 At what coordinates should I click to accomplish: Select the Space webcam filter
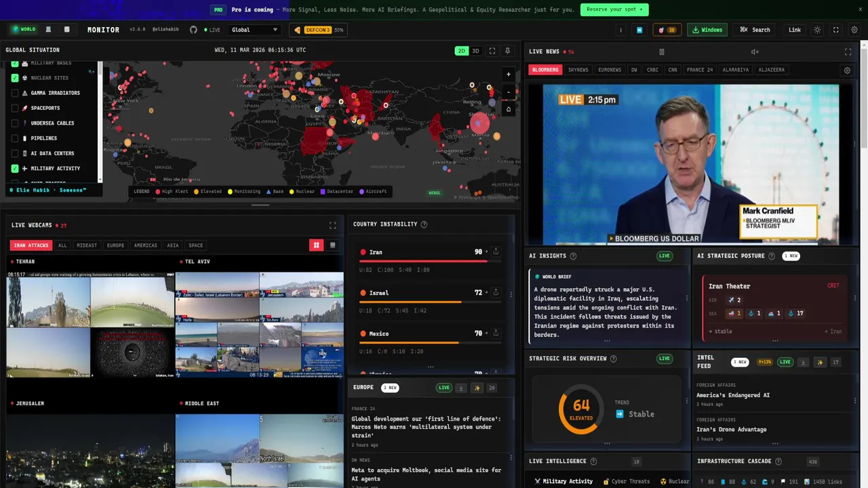tap(196, 245)
